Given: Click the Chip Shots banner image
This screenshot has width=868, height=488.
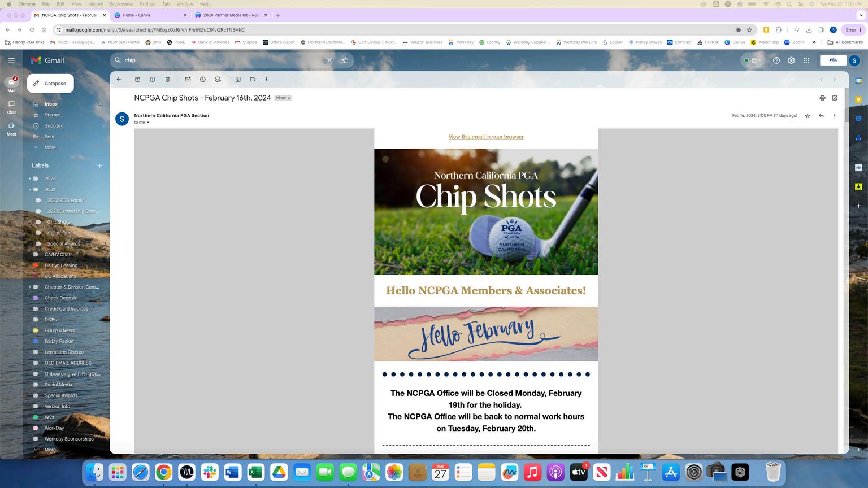Looking at the screenshot, I should (x=486, y=212).
